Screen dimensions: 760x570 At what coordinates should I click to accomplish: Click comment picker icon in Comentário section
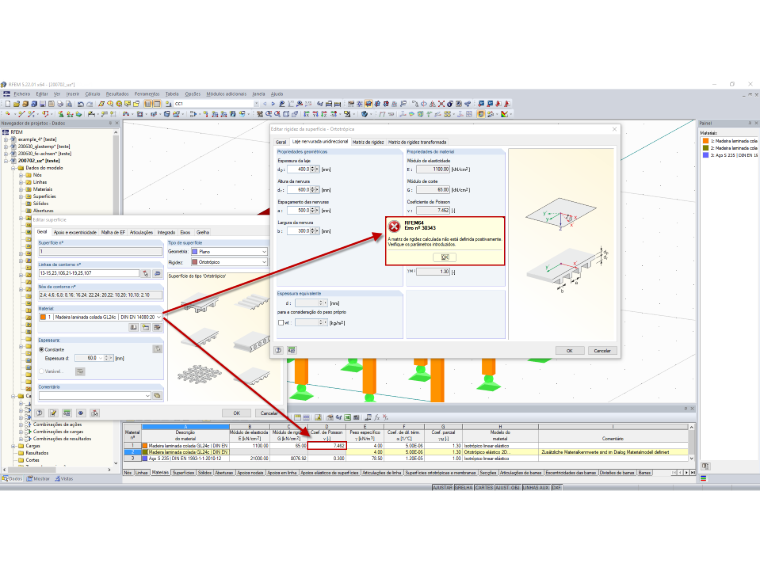(157, 396)
